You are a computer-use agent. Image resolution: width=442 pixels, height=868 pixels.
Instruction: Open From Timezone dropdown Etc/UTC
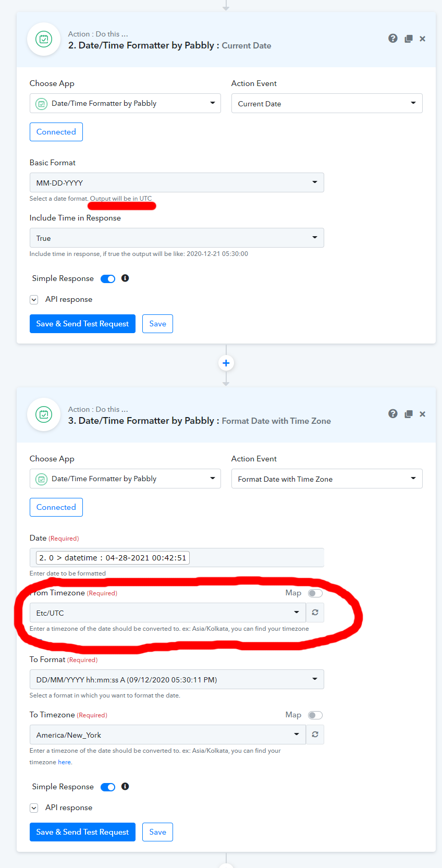[168, 613]
